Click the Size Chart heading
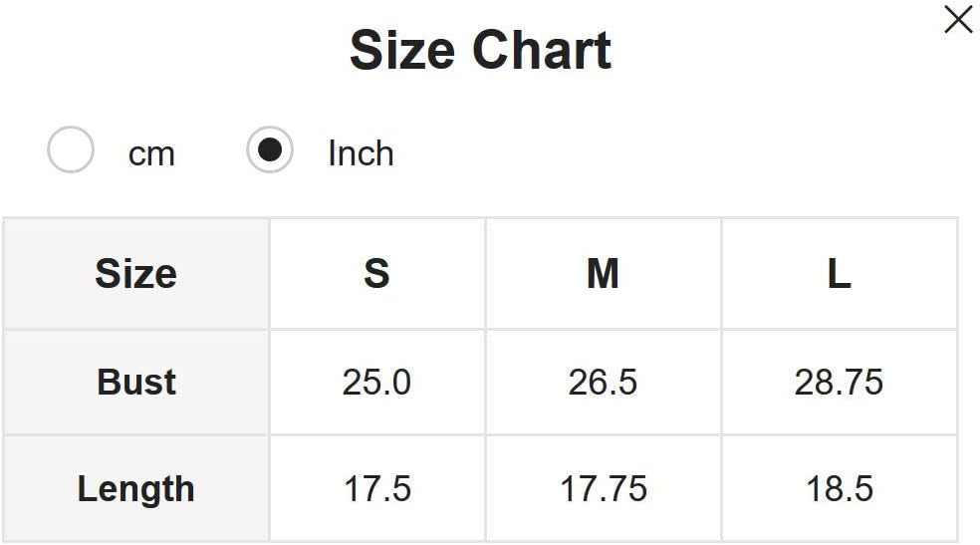Viewport: 980px width, 545px height. [480, 50]
